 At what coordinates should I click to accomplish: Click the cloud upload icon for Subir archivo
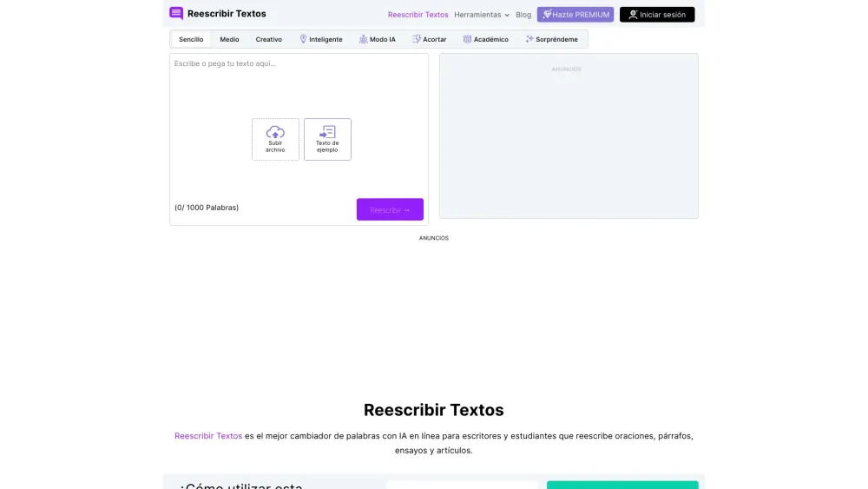[275, 132]
